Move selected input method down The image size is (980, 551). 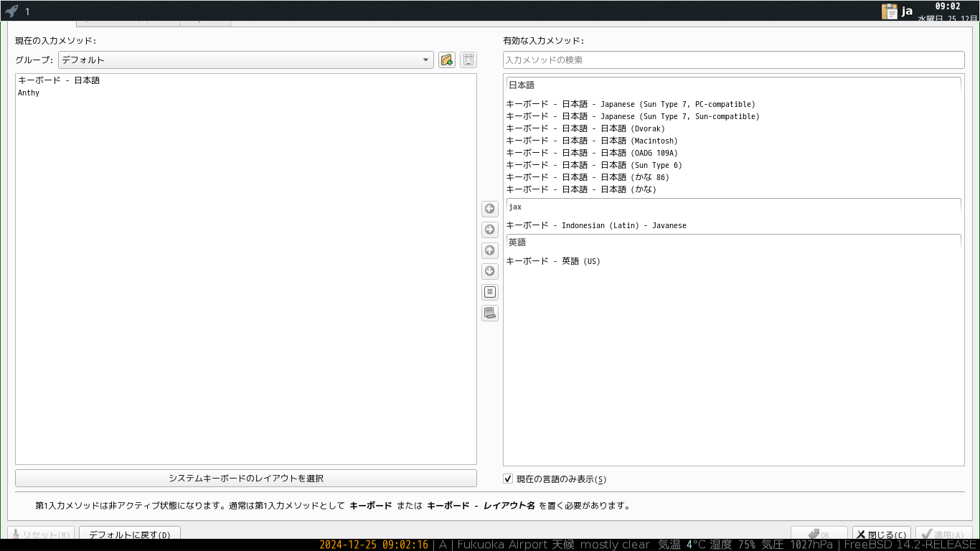(x=490, y=271)
